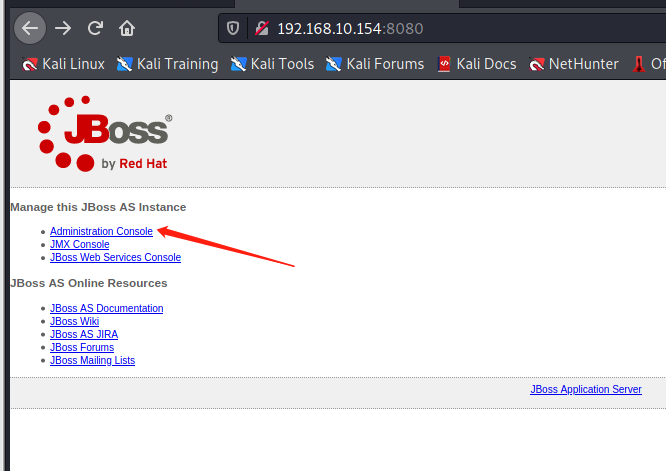
Task: Open the JBoss AS JIRA link
Action: [84, 335]
